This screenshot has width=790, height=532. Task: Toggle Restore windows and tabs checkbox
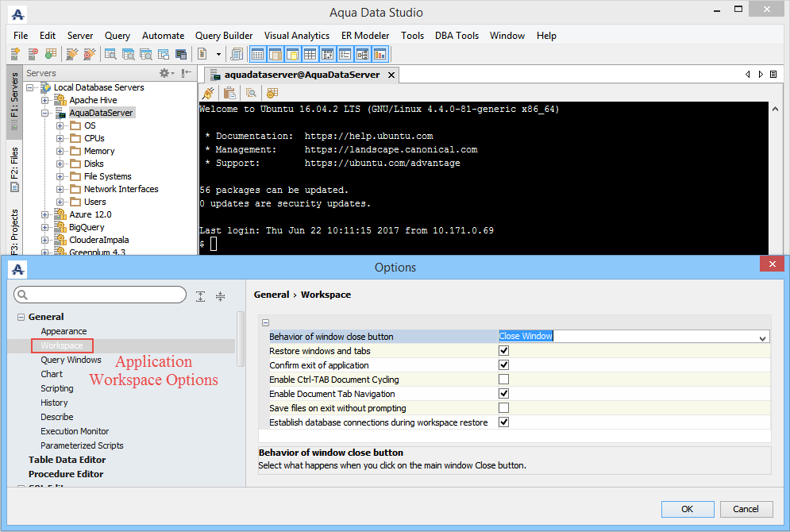(x=503, y=351)
